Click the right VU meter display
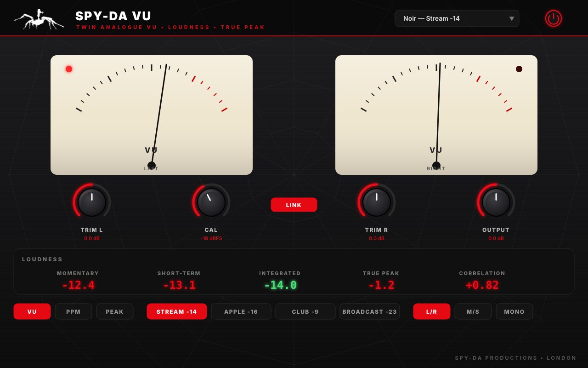The width and height of the screenshot is (588, 368). coord(436,115)
